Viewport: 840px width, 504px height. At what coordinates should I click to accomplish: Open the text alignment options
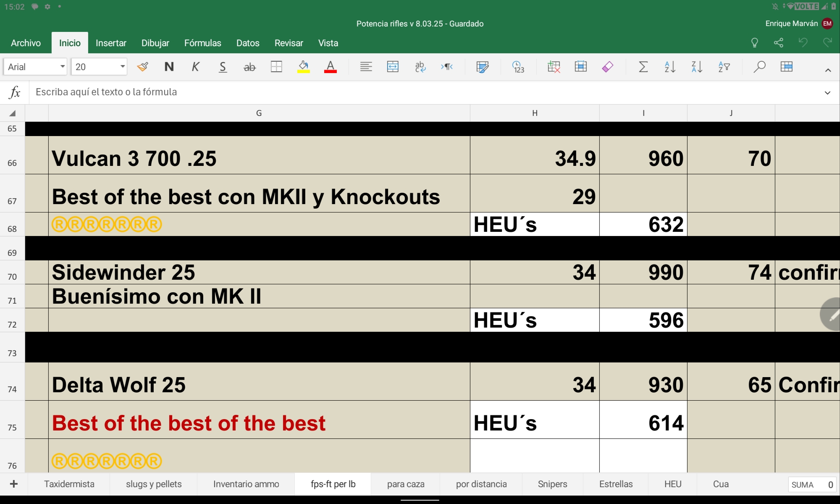click(x=366, y=67)
